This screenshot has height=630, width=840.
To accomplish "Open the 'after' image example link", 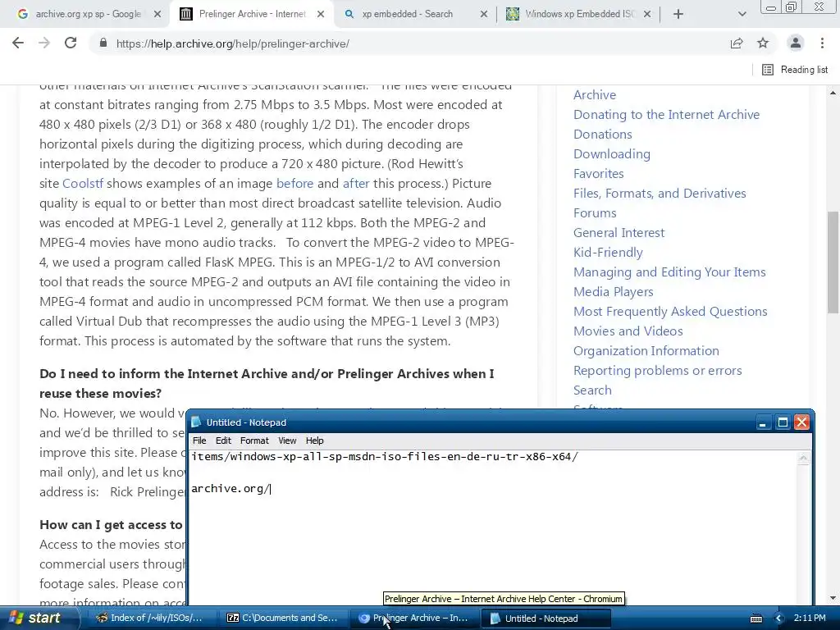I will pos(356,183).
